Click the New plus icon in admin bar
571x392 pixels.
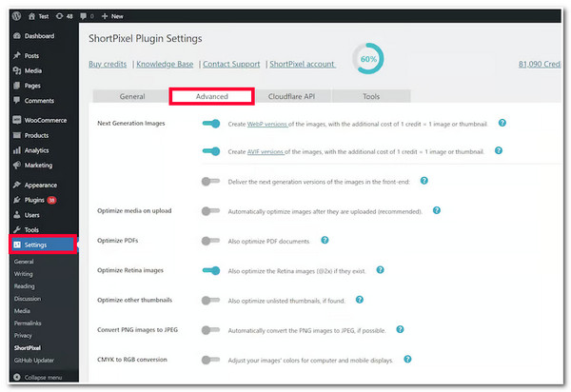click(x=105, y=16)
